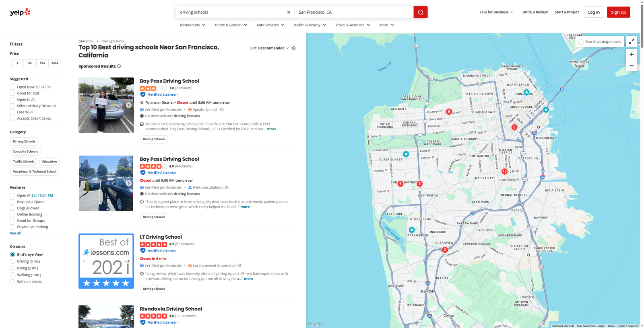Expand the map to full screen
644x328 pixels.
tap(632, 41)
